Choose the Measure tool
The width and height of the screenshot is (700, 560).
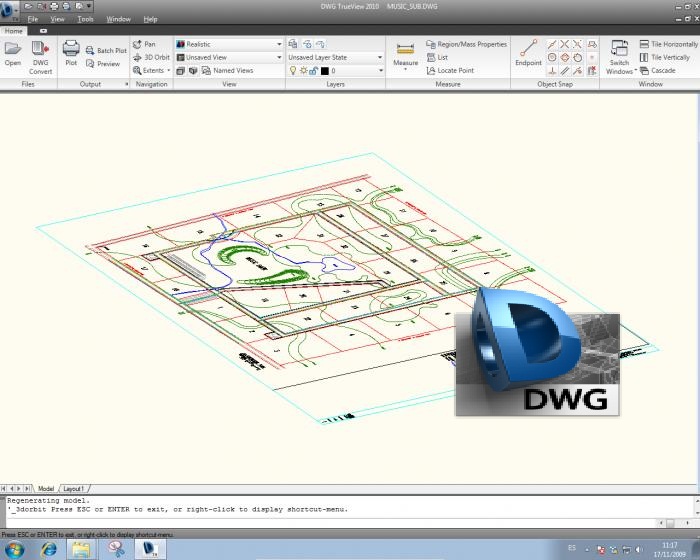click(405, 54)
